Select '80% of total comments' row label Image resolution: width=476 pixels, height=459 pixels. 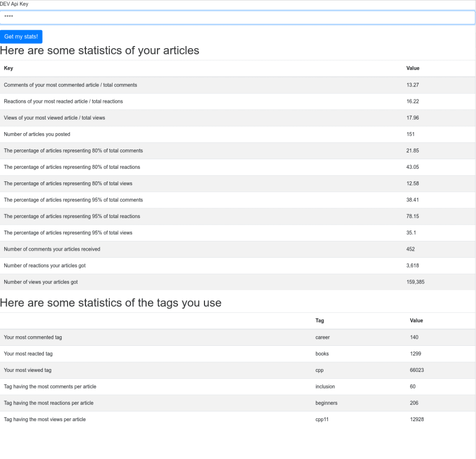tap(73, 150)
